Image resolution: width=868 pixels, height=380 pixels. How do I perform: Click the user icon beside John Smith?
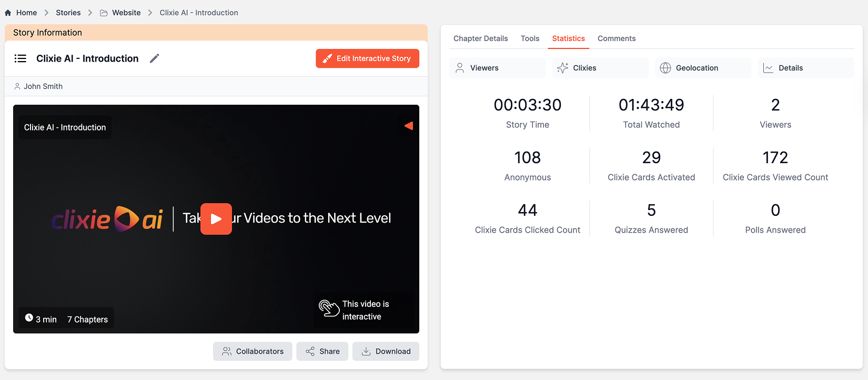pyautogui.click(x=17, y=86)
